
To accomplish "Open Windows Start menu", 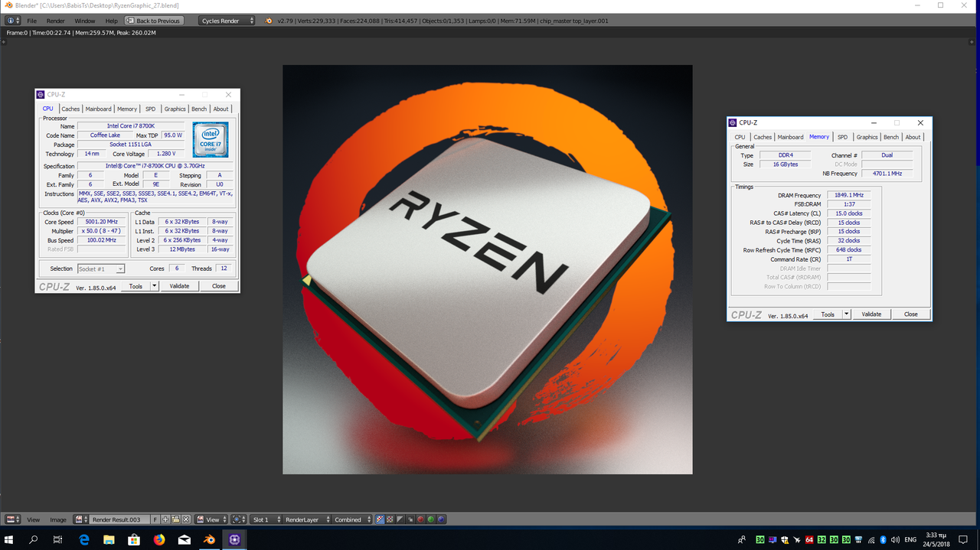I will [9, 539].
